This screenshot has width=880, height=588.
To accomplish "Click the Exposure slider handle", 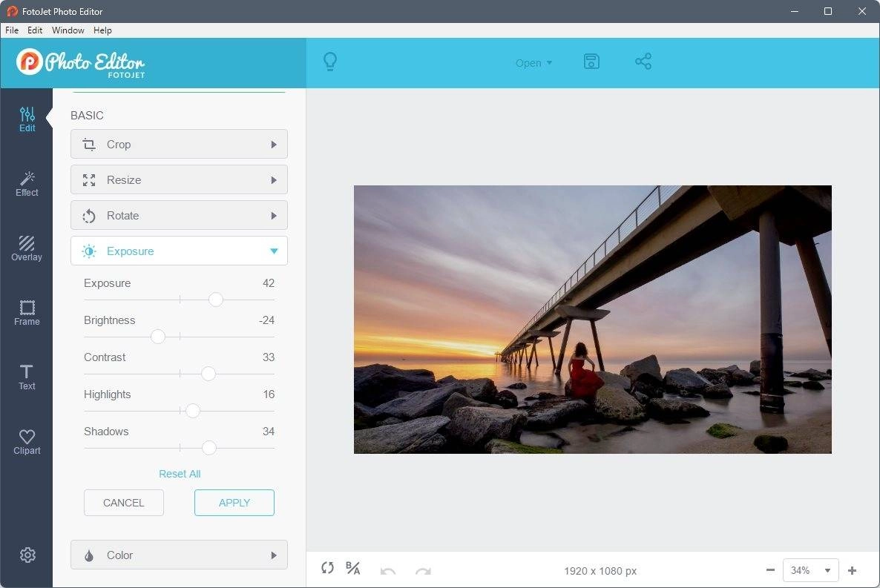I will (215, 300).
